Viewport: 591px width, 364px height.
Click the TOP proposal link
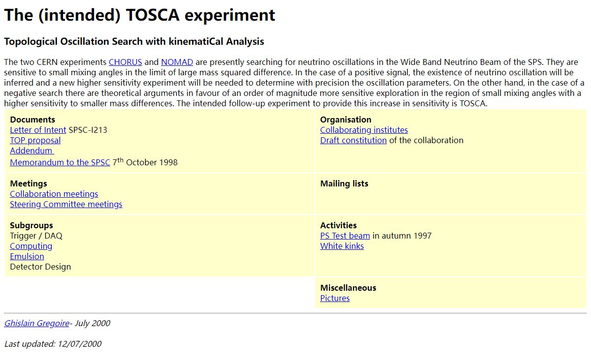click(x=35, y=140)
